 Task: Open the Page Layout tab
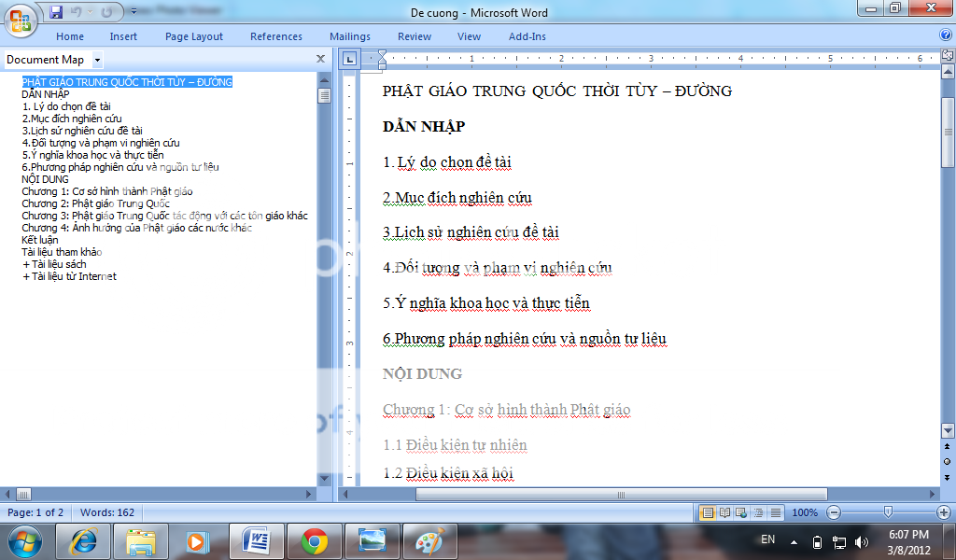pyautogui.click(x=193, y=36)
